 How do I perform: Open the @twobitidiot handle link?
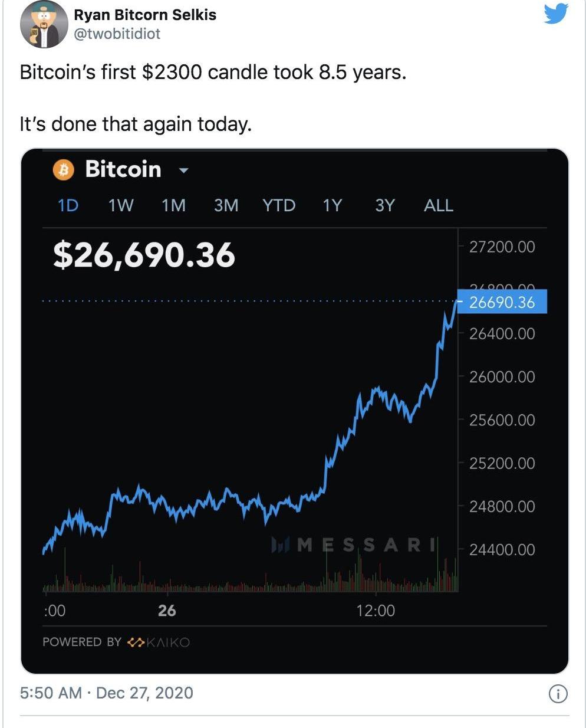117,34
